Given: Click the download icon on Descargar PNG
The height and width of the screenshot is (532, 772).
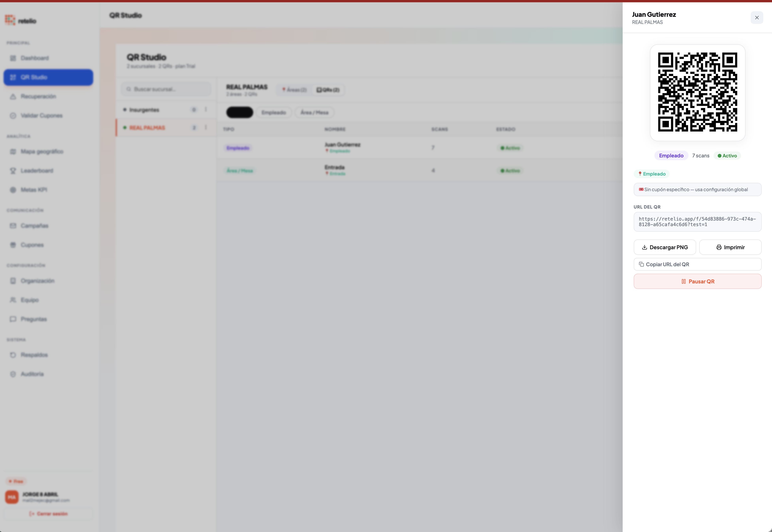Looking at the screenshot, I should click(x=644, y=247).
